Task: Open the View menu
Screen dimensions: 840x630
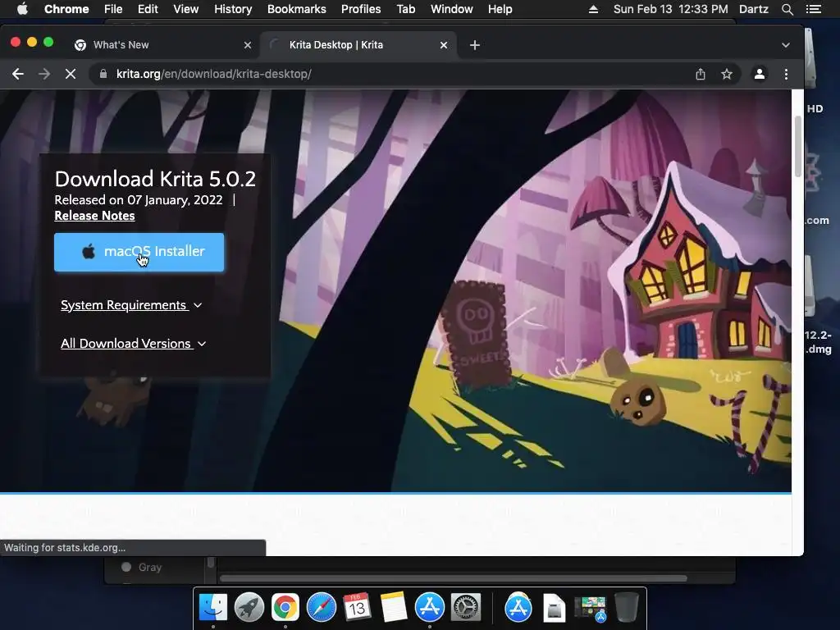Action: coord(186,9)
